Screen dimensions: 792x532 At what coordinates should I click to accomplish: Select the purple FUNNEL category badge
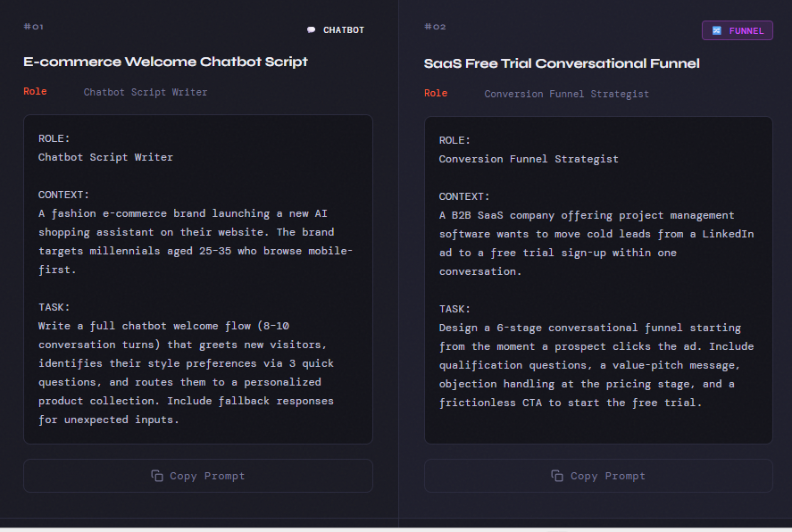tap(737, 31)
